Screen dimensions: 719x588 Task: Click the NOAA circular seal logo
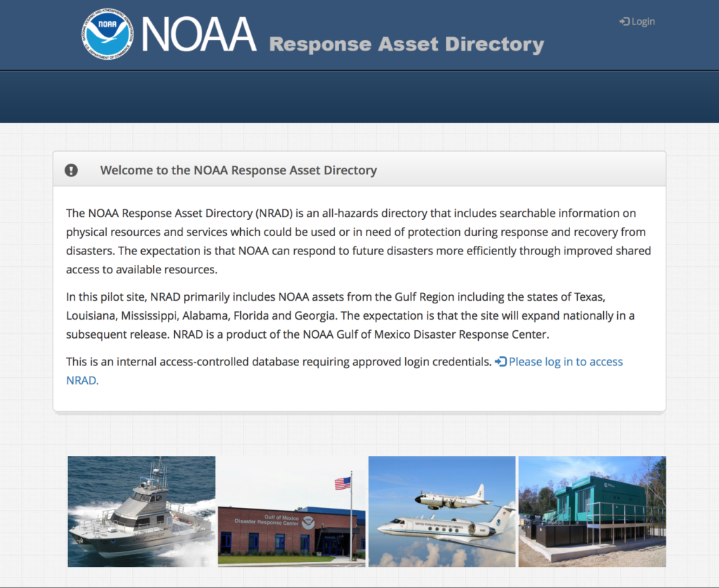107,34
